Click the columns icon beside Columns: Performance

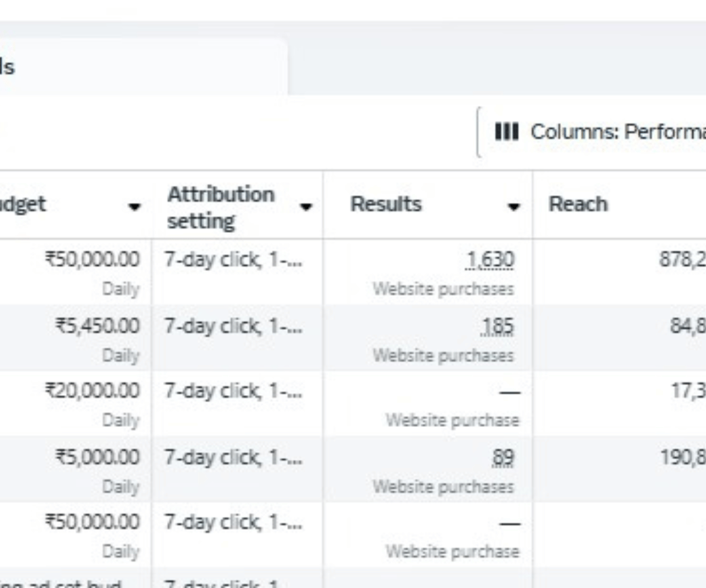point(506,132)
